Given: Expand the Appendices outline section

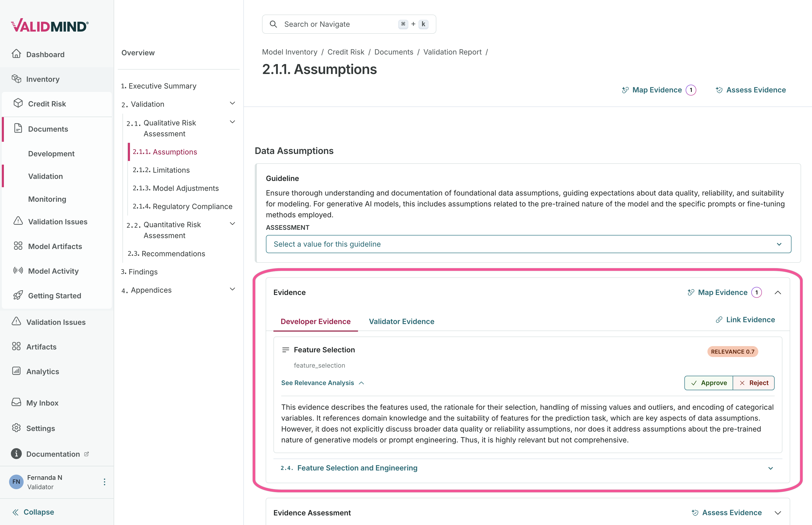Looking at the screenshot, I should click(232, 290).
